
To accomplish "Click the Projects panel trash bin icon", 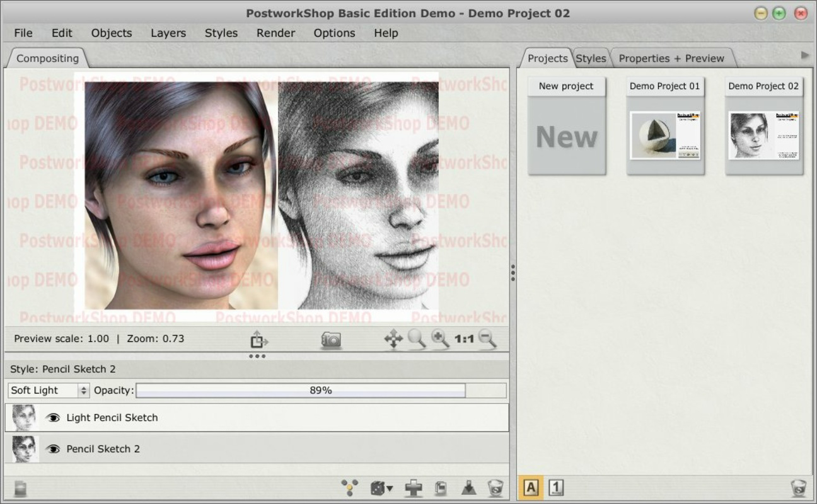I will click(x=799, y=487).
